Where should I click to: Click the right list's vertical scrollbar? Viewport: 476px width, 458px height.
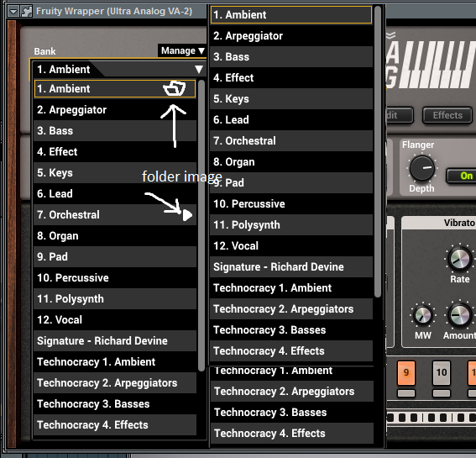378,151
